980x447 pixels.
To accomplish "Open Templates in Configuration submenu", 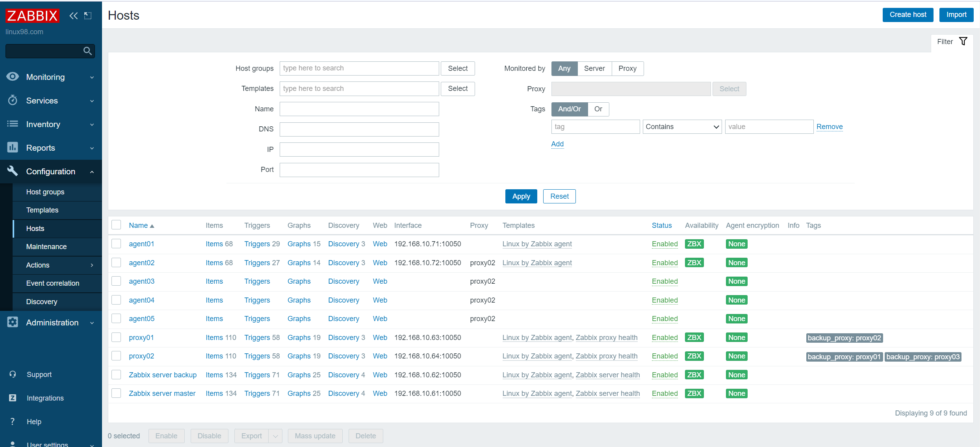I will pos(42,210).
